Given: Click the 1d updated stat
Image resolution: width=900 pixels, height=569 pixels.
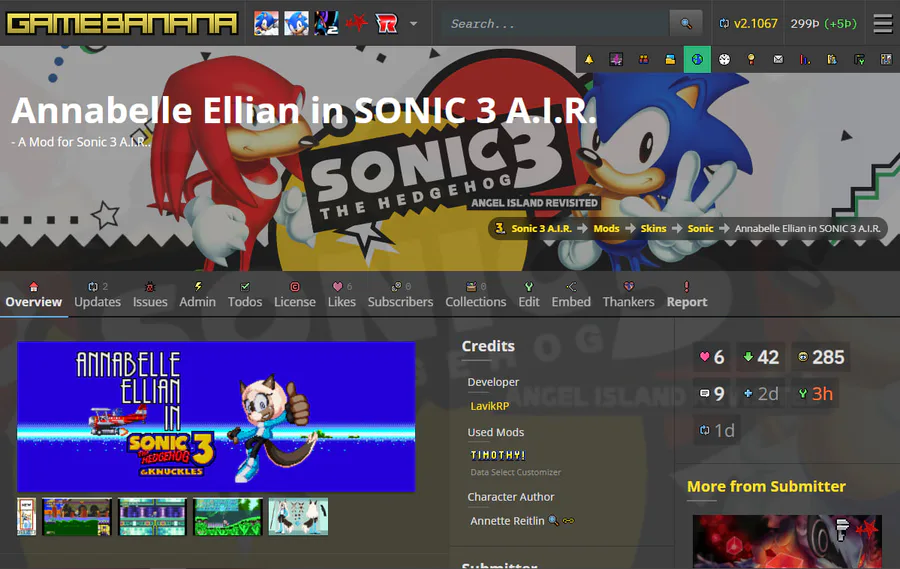Looking at the screenshot, I should (717, 430).
